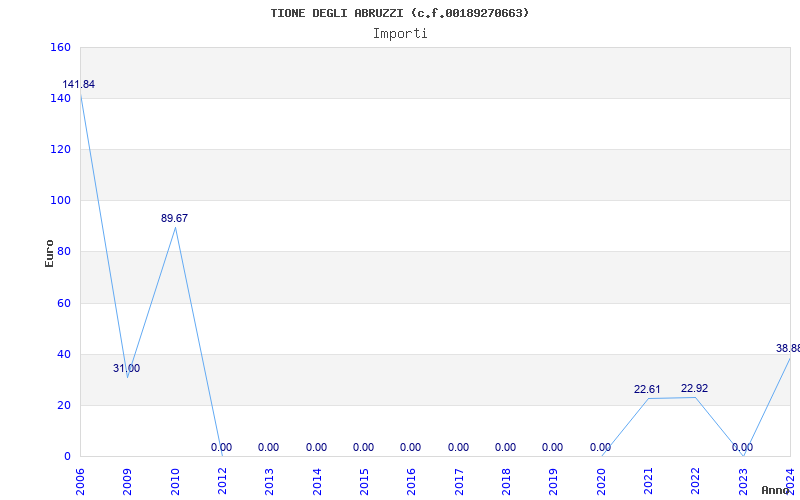Image resolution: width=800 pixels, height=500 pixels.
Task: Select the 40 y-axis label
Action: coord(64,355)
